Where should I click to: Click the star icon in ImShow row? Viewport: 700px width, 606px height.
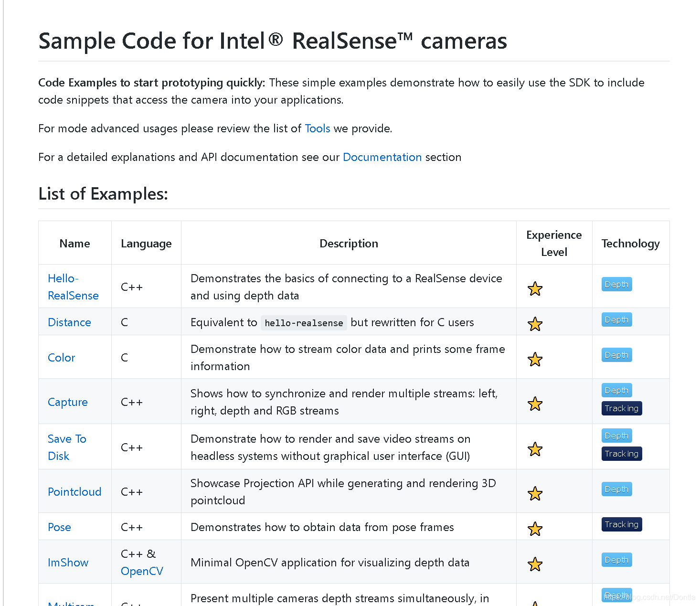(x=535, y=564)
